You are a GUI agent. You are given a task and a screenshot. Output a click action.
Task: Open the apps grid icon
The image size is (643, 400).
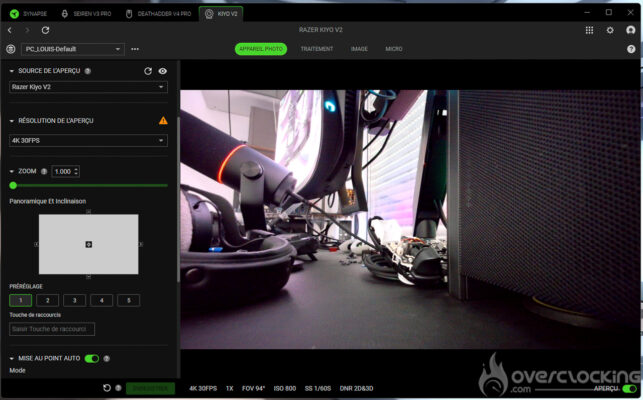click(589, 30)
